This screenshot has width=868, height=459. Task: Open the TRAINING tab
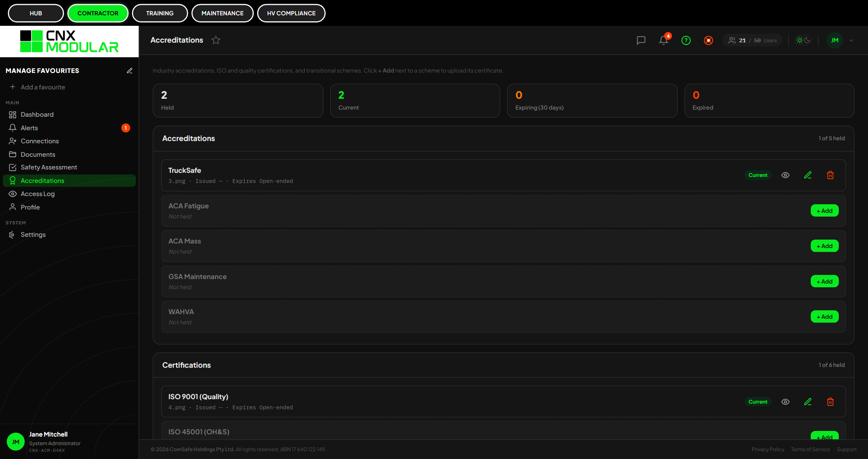pos(160,13)
